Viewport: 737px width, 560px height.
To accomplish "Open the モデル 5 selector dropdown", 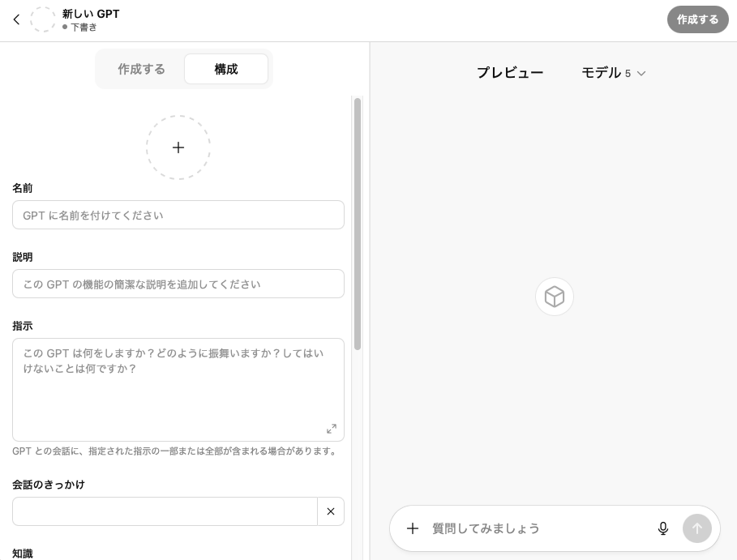I will point(614,73).
